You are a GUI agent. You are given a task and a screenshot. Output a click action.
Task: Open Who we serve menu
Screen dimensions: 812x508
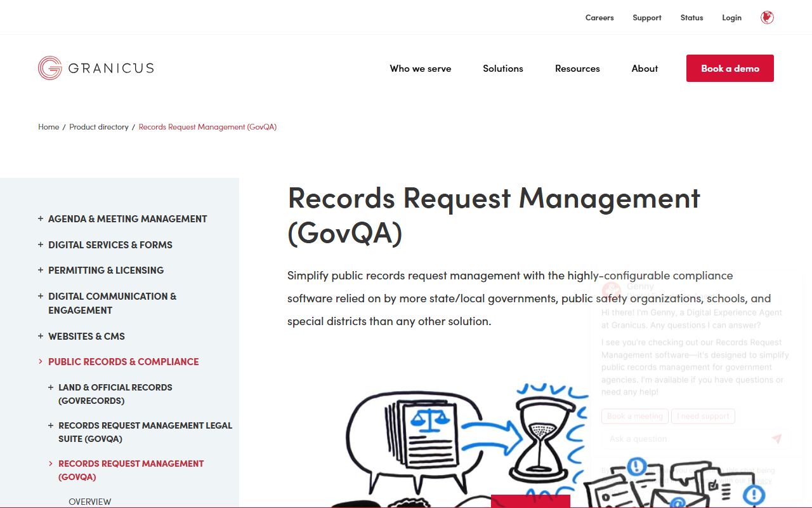pyautogui.click(x=421, y=69)
